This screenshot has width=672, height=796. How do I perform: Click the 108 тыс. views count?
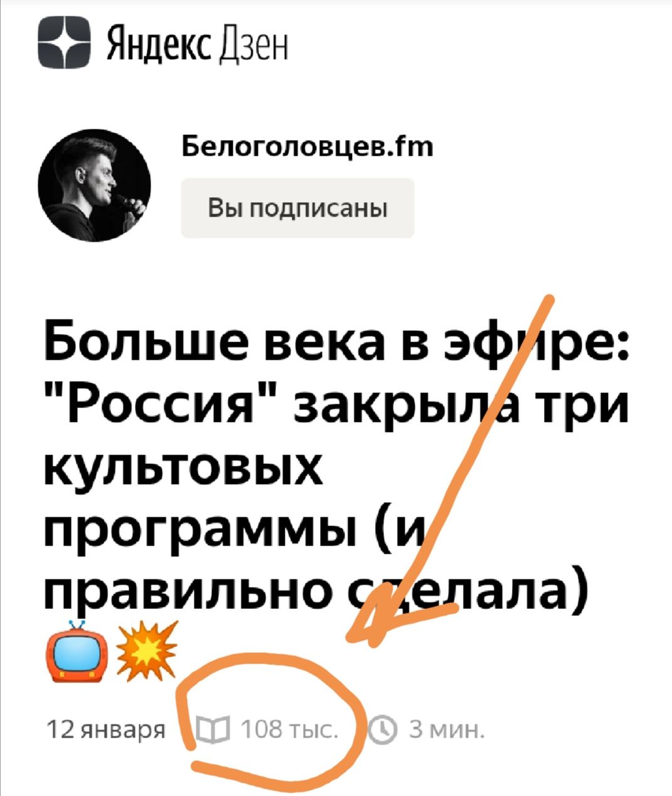point(289,729)
